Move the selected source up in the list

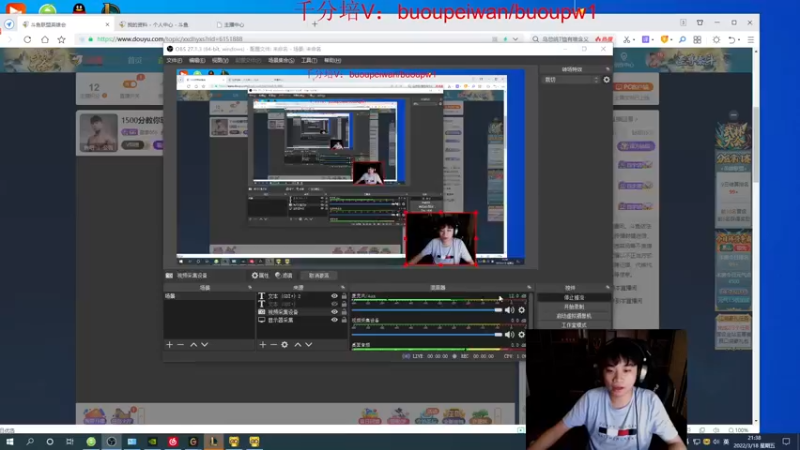pyautogui.click(x=298, y=345)
